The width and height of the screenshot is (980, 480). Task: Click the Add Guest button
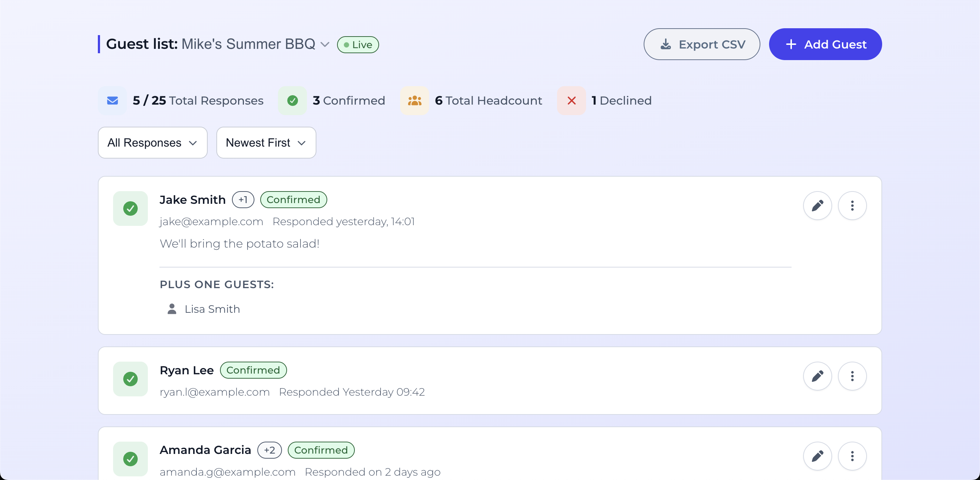click(x=825, y=45)
